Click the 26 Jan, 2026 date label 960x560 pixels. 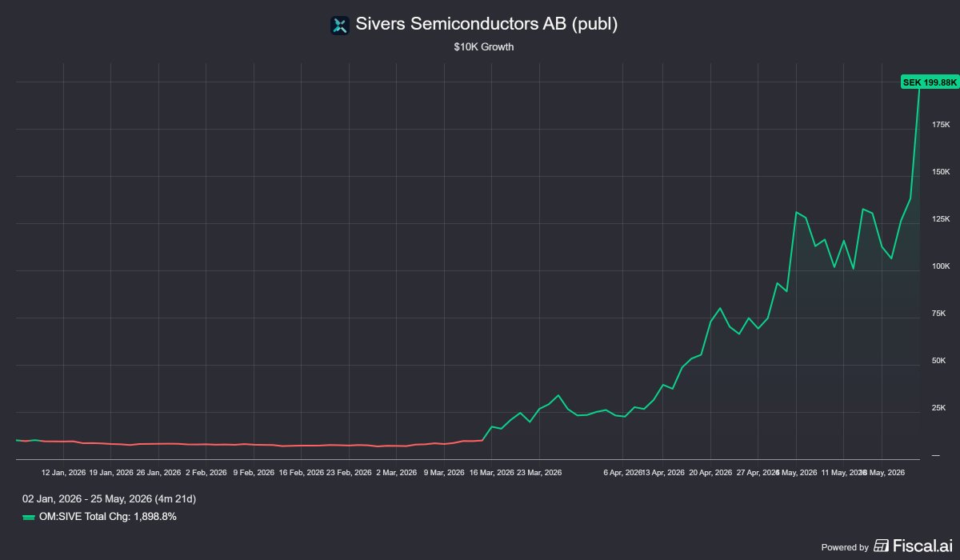pyautogui.click(x=158, y=473)
